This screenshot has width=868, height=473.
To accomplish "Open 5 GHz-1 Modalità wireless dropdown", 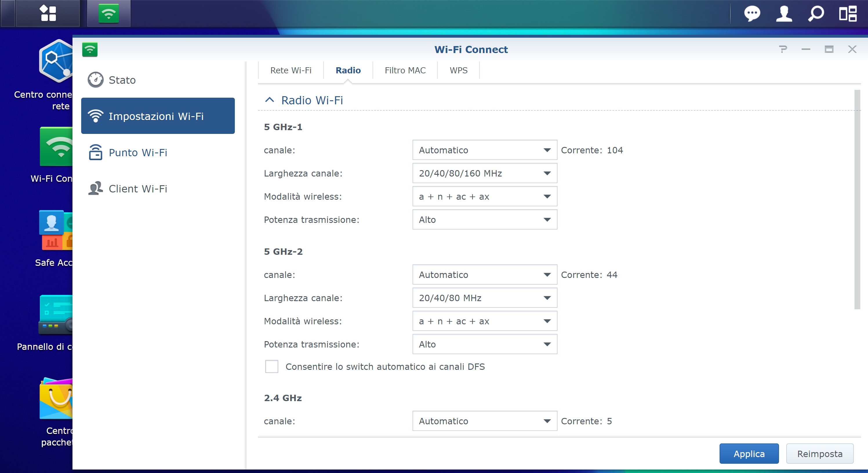I will [x=484, y=197].
